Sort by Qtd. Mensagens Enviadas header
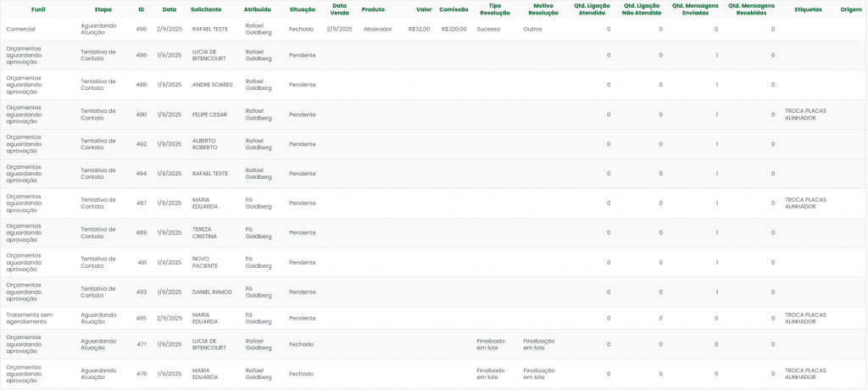The image size is (868, 390). [x=694, y=9]
